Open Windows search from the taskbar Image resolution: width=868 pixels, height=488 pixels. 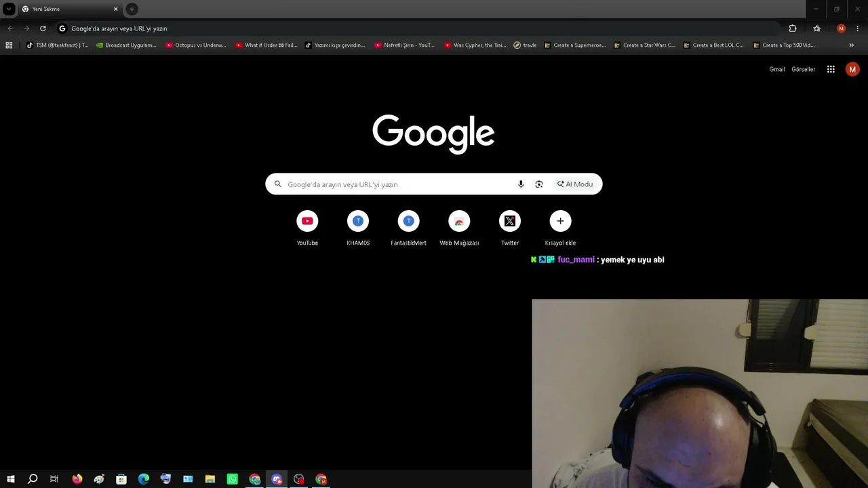pos(33,479)
